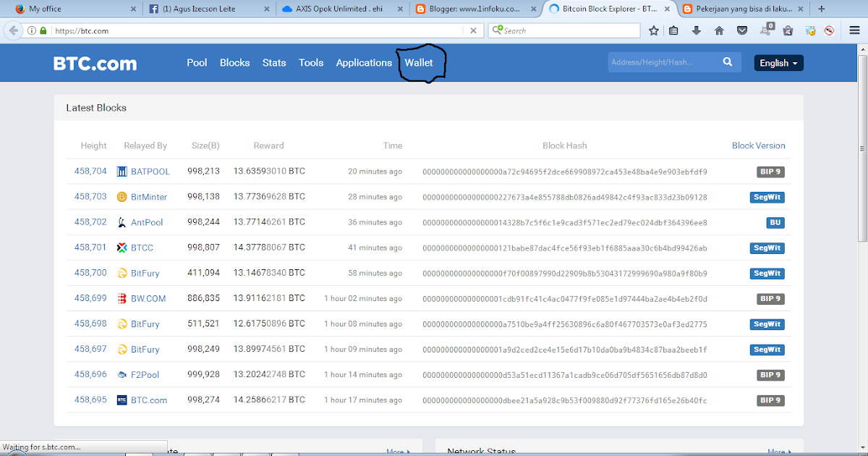Click the stop loading X button
The image size is (868, 456).
pos(473,30)
